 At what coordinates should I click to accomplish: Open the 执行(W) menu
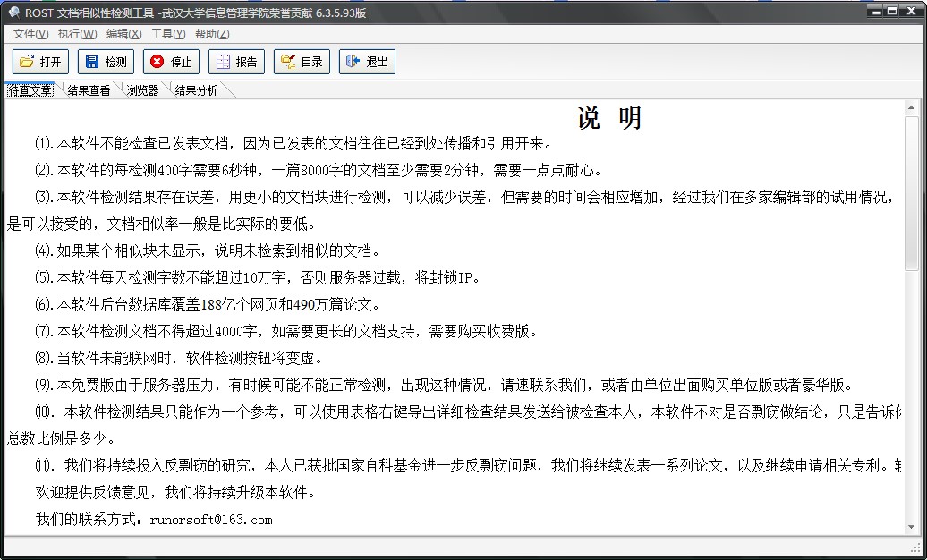[x=78, y=34]
